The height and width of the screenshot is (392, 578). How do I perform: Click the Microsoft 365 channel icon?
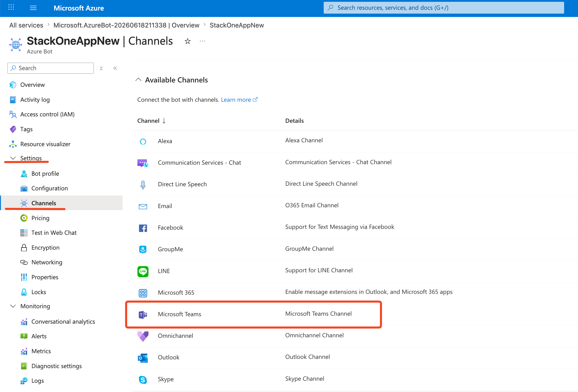143,293
